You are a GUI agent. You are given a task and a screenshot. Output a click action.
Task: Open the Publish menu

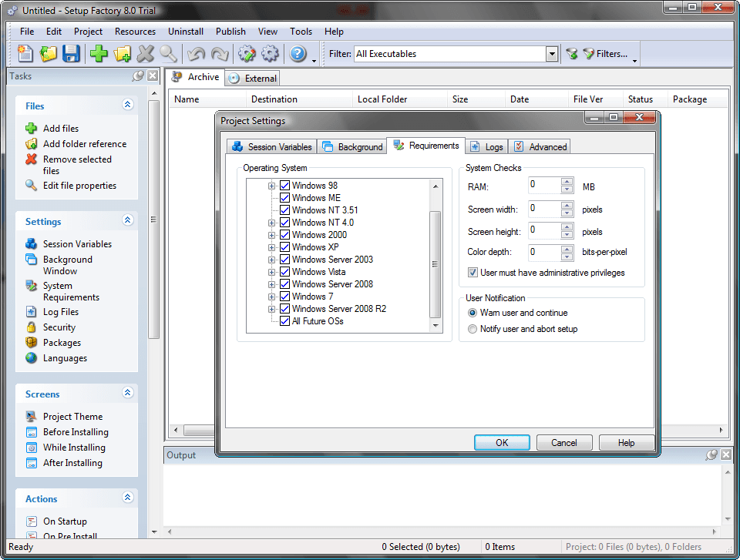coord(230,32)
